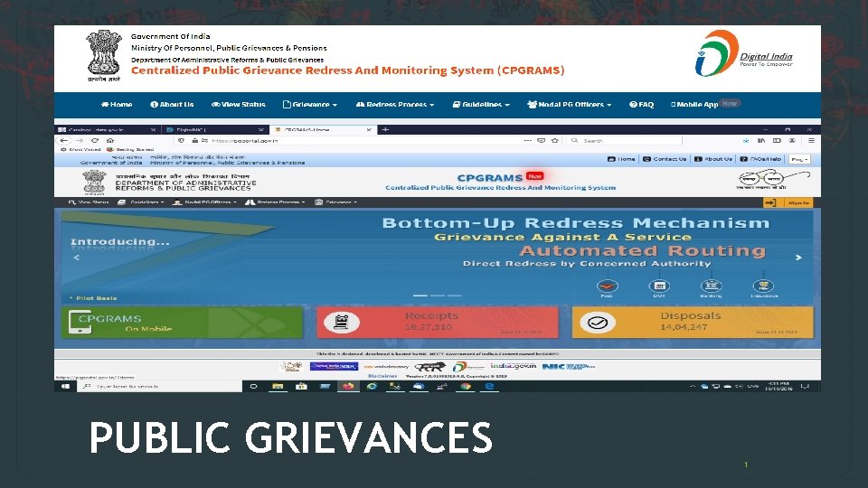Click the Windows taskbar search box
This screenshot has width=868, height=488.
coord(161,386)
